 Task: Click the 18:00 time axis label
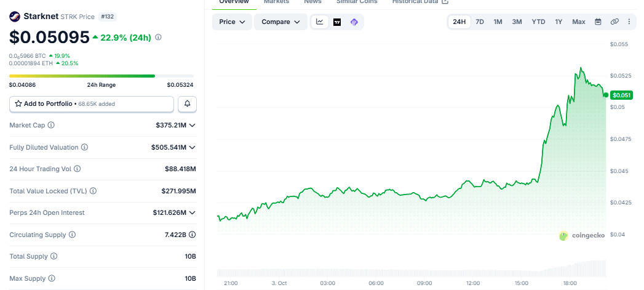[x=570, y=283]
